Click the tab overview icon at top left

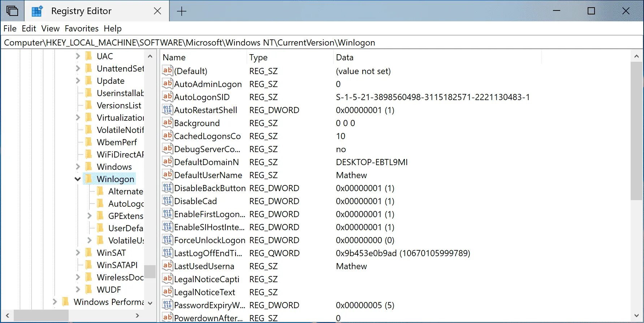tap(12, 11)
